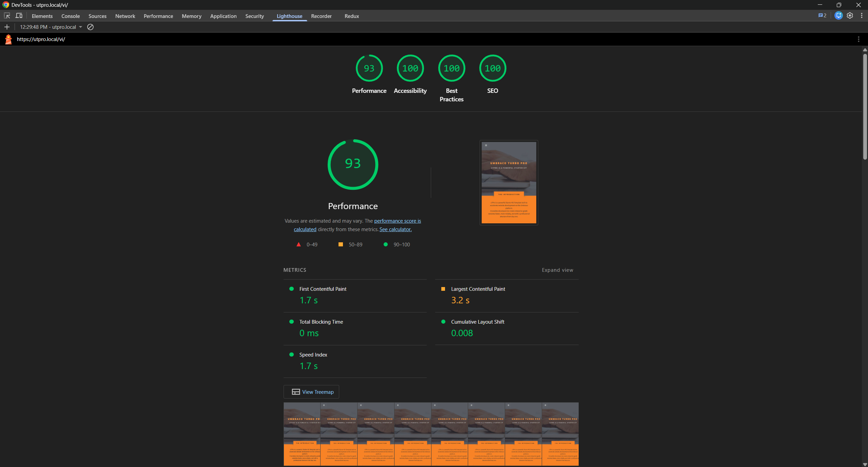The width and height of the screenshot is (868, 467).
Task: Click the First Contentful Paint value 1.7 s
Action: [x=309, y=300]
